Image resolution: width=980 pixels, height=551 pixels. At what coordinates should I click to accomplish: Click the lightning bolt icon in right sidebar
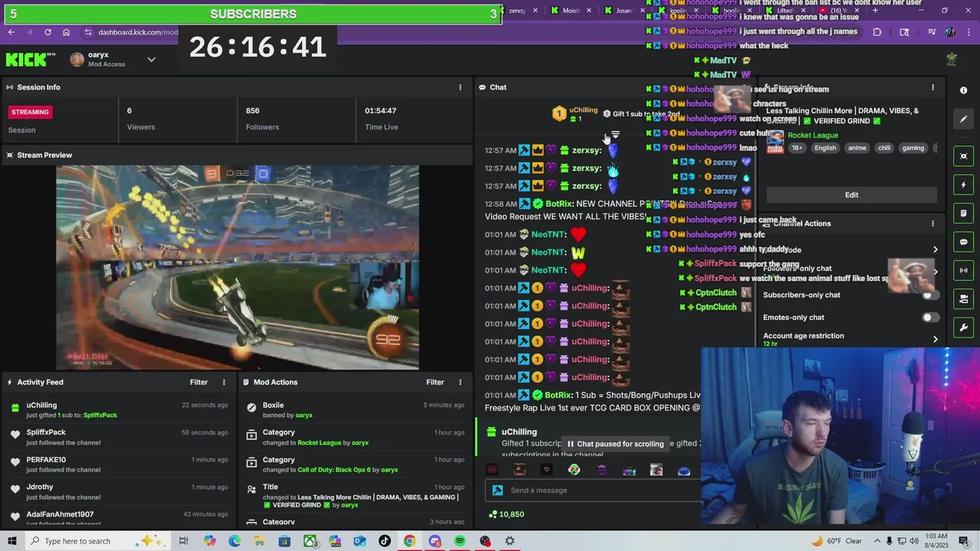(963, 185)
